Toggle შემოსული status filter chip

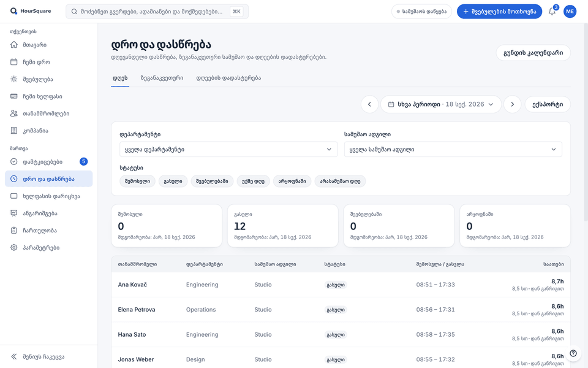click(x=138, y=181)
